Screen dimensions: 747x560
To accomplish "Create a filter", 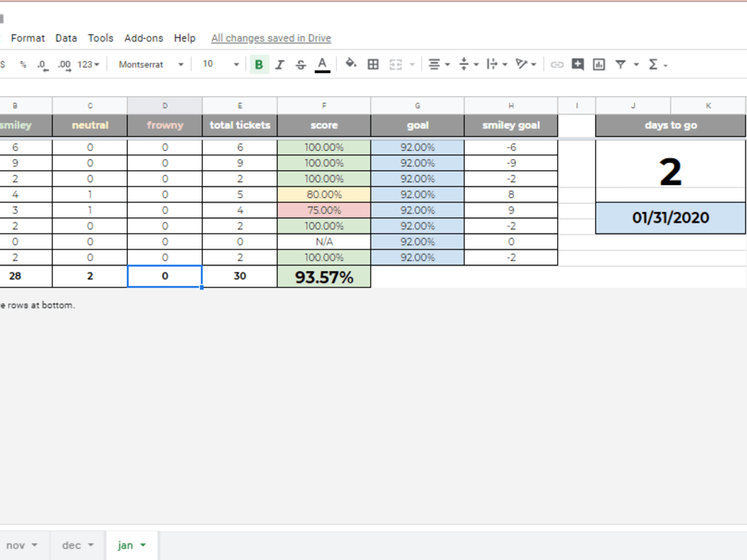I will pyautogui.click(x=620, y=64).
